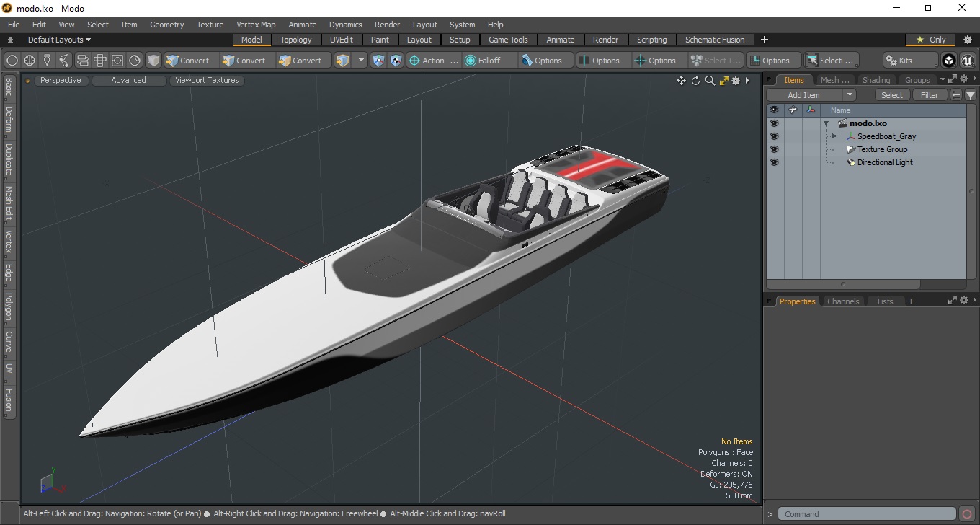Click command record circle button
Viewport: 980px width, 525px height.
[967, 514]
